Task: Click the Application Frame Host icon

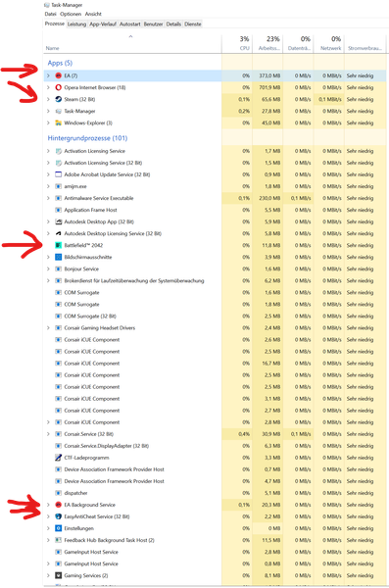Action: tap(58, 210)
